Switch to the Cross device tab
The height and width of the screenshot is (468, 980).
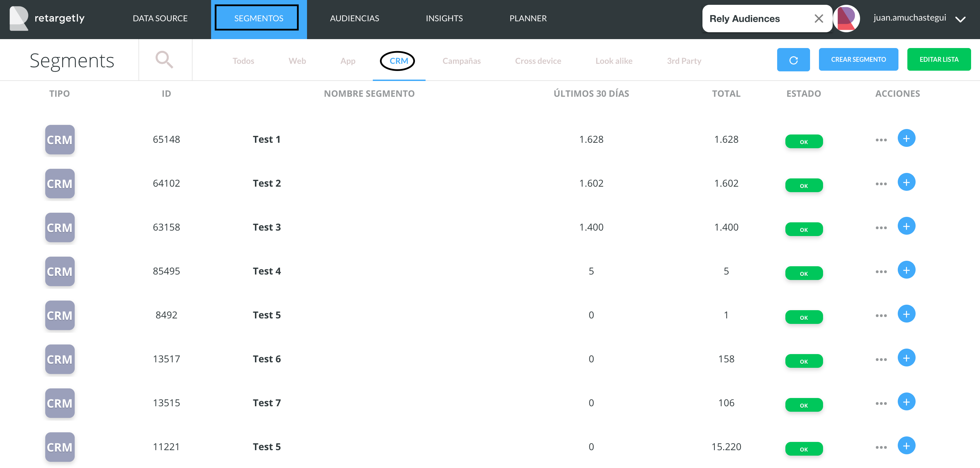[x=538, y=61]
